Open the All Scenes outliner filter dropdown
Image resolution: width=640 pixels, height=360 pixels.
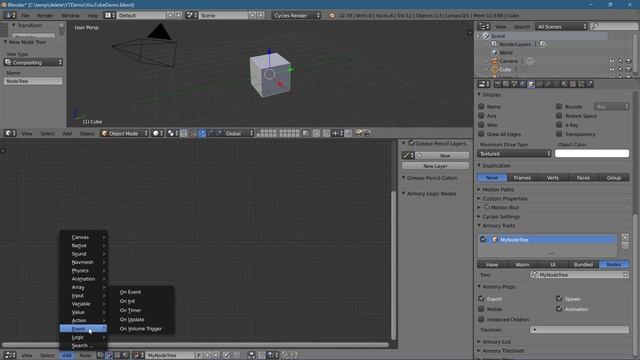pos(561,27)
